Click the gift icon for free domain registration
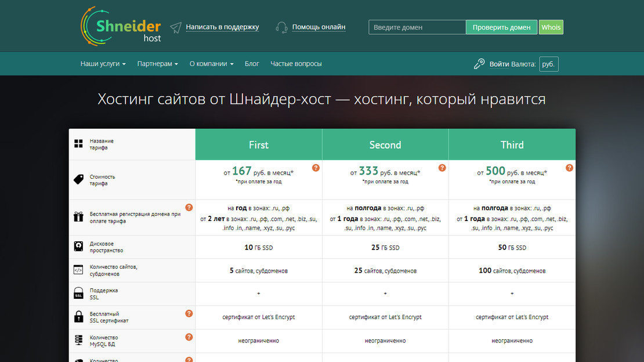644x362 pixels. 78,216
